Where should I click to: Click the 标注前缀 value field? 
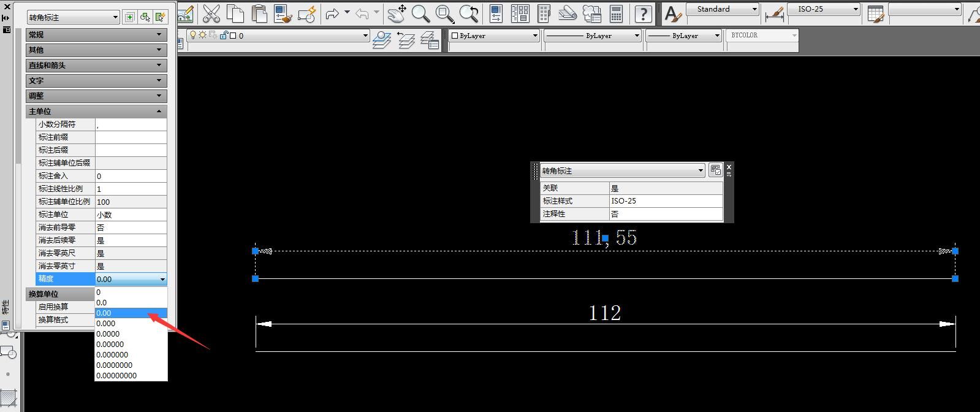[x=131, y=137]
